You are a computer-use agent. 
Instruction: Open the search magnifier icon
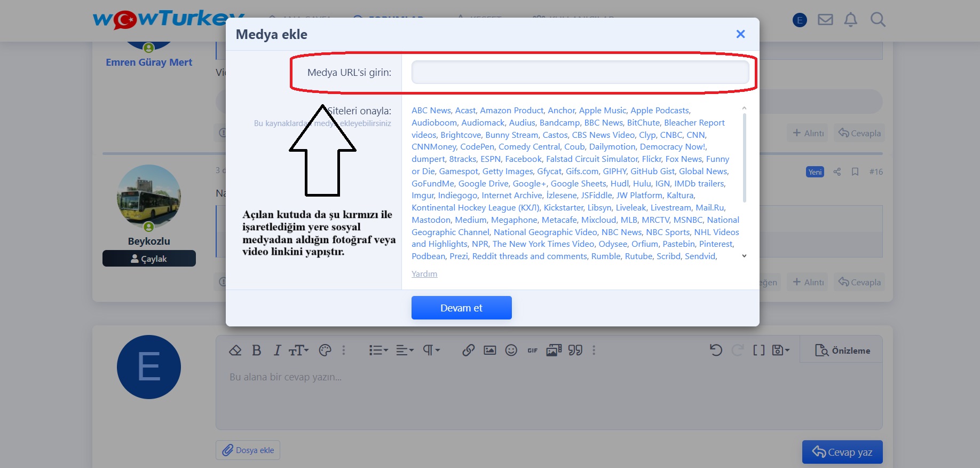tap(878, 20)
